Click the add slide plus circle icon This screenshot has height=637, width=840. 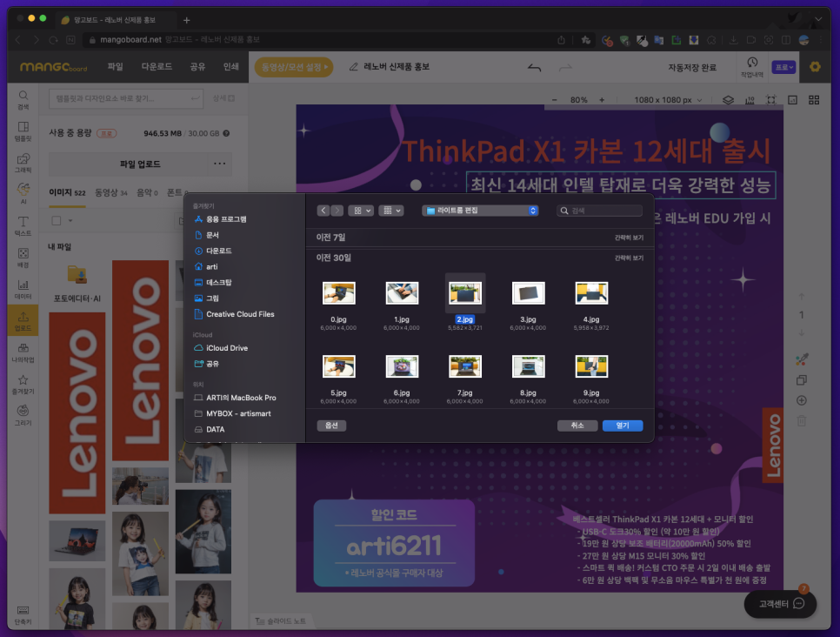tap(802, 400)
